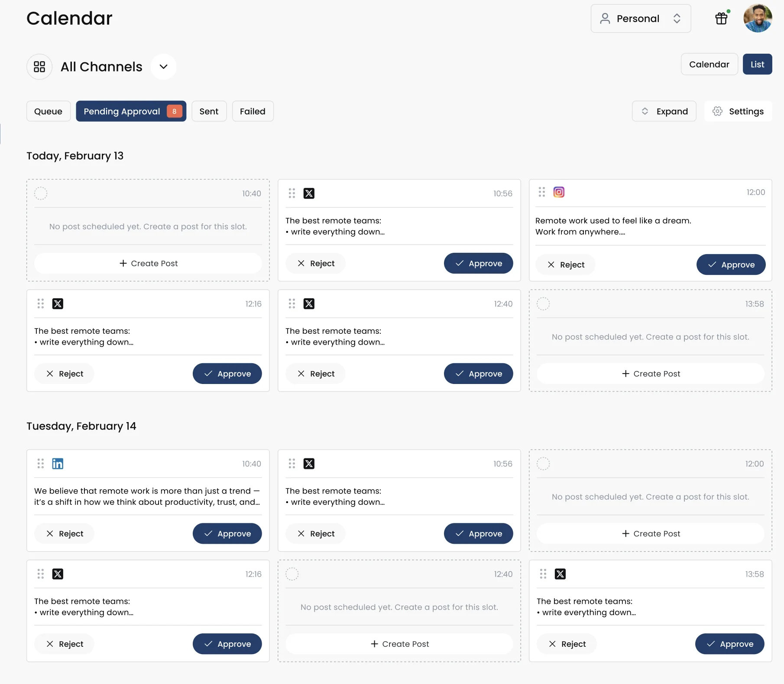Approve today's 12:40 X post
784x684 pixels.
[x=479, y=374]
